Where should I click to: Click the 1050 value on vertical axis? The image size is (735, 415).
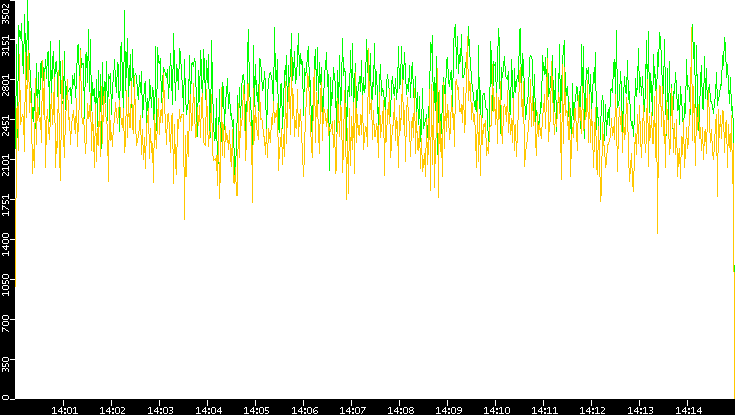click(x=5, y=284)
